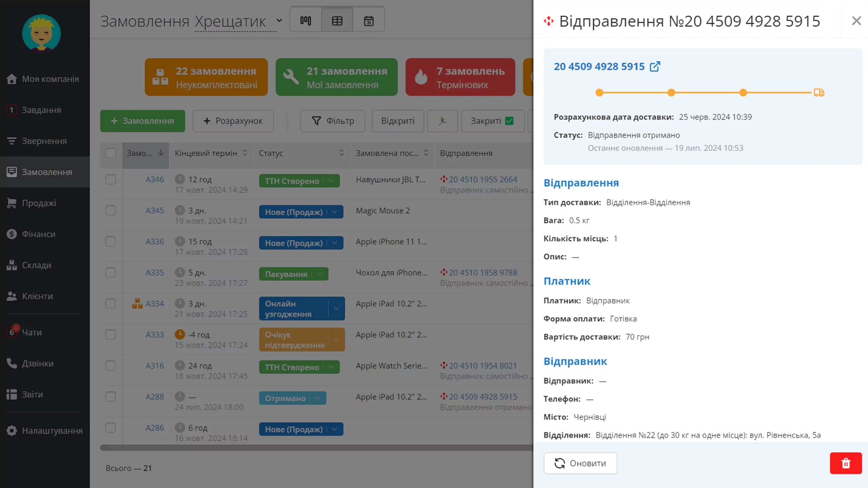The image size is (868, 488).
Task: Select the 7 Термінових orders card
Action: click(460, 77)
